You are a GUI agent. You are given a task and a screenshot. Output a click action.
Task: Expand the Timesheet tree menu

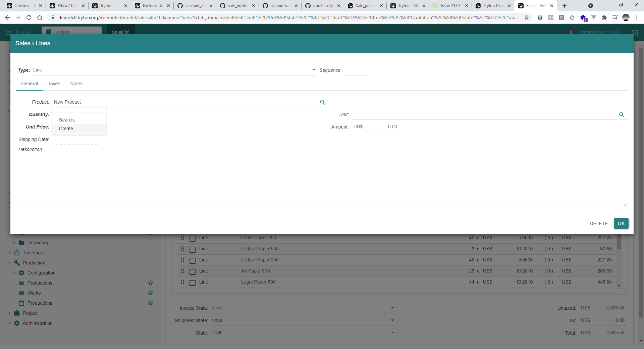tap(9, 253)
